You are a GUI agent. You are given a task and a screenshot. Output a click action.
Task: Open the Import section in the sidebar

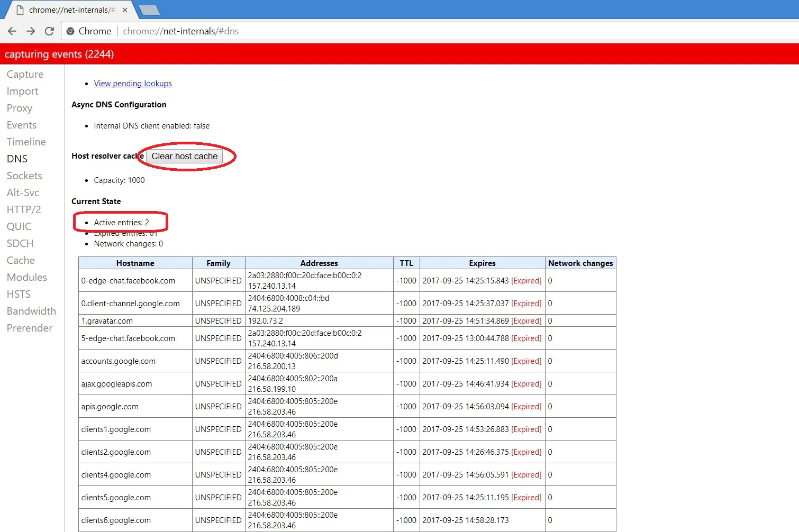(x=22, y=91)
